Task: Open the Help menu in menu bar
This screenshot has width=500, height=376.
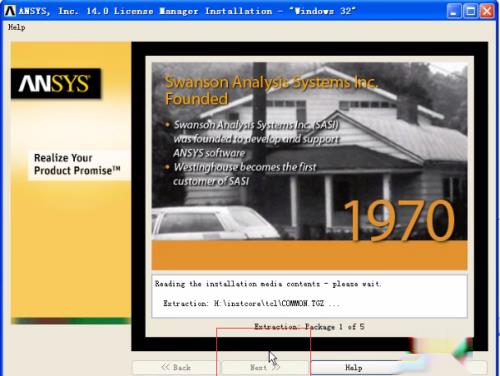Action: click(16, 27)
